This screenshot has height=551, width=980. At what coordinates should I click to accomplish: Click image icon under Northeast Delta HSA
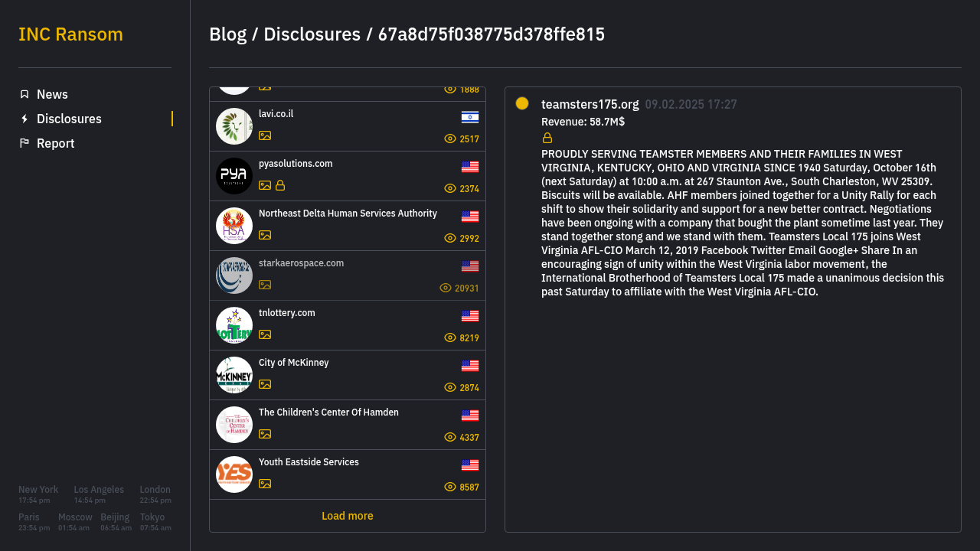tap(265, 235)
